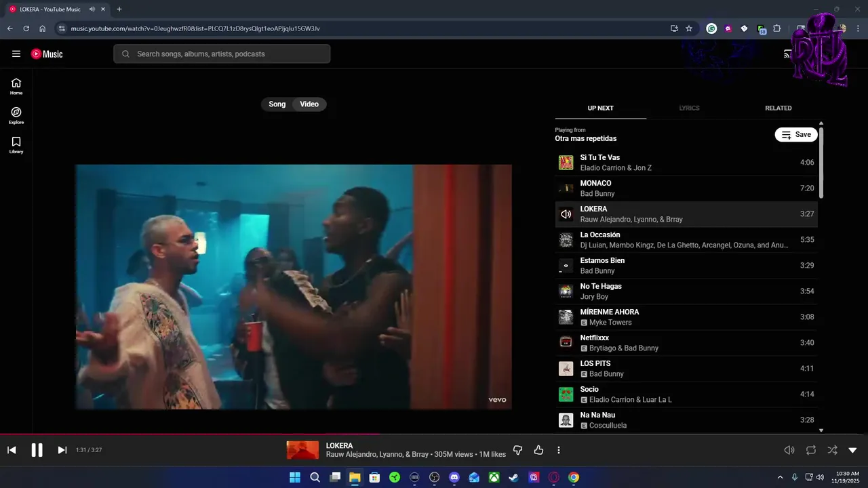The image size is (868, 488).
Task: Skip to the previous track
Action: [12, 450]
